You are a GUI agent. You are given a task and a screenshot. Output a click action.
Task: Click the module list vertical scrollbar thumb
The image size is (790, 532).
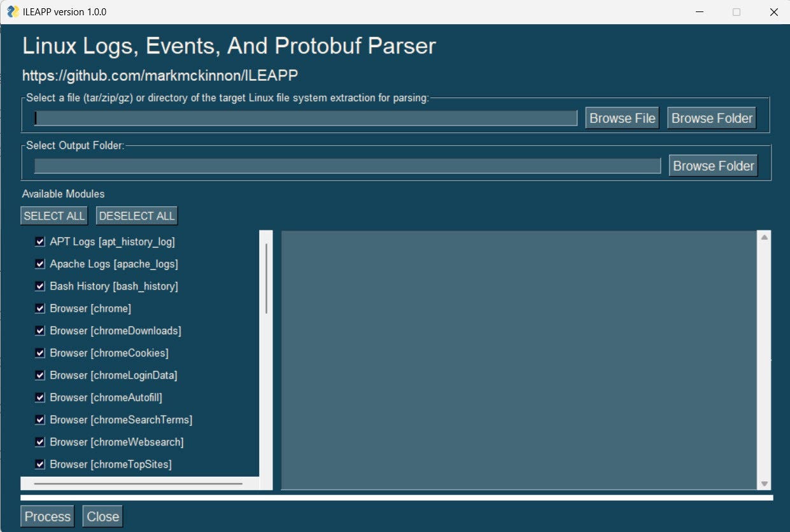266,278
